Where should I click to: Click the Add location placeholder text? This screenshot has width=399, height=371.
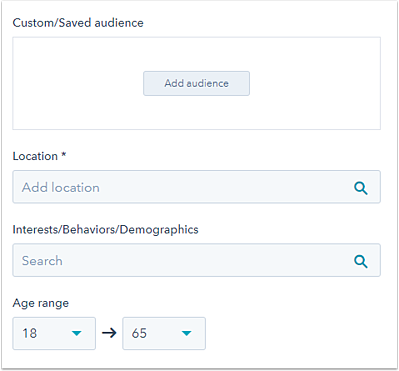[x=61, y=187]
